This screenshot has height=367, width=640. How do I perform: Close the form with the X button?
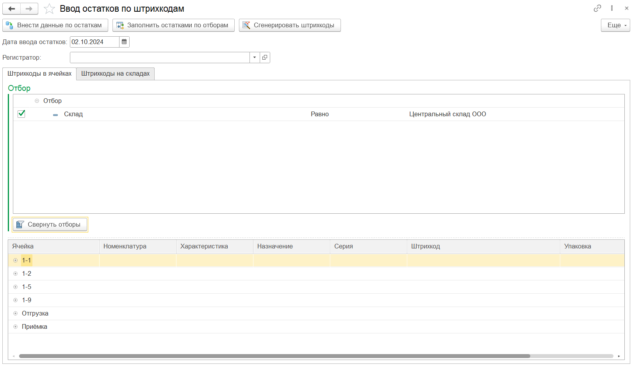tap(627, 8)
